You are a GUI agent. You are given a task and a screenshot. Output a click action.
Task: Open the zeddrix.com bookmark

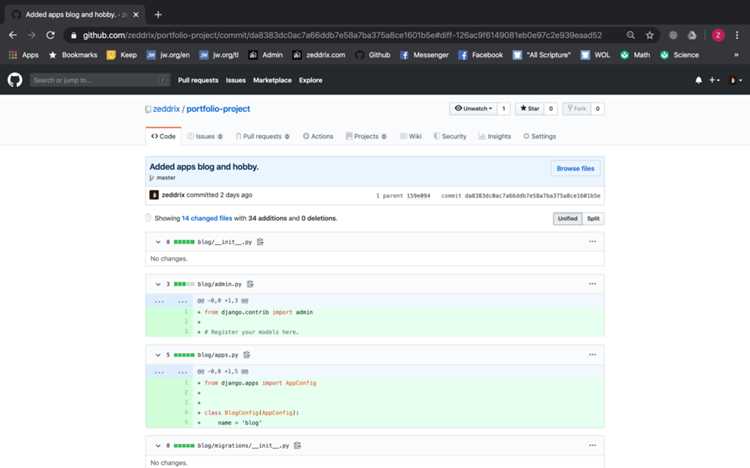pos(319,55)
